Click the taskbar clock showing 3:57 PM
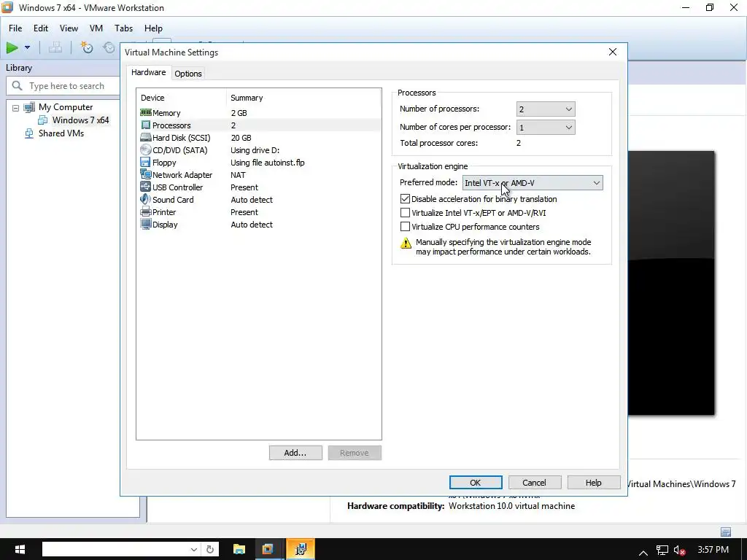Viewport: 747px width, 560px height. pos(713,550)
